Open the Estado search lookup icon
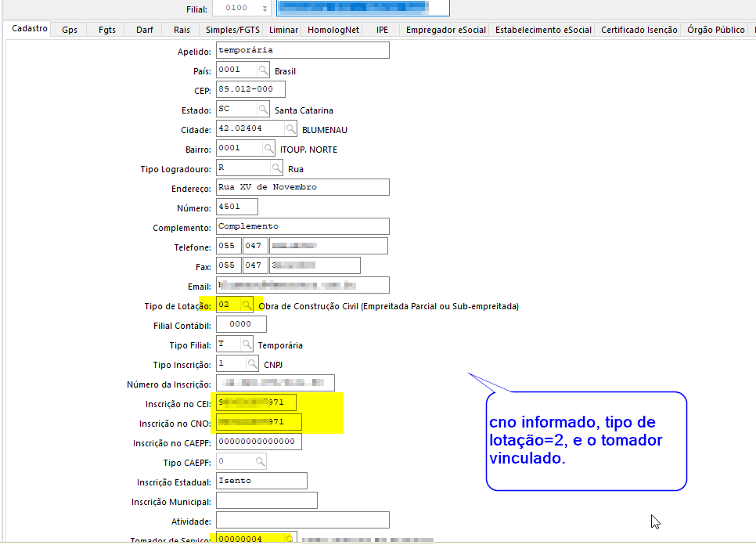Image resolution: width=756 pixels, height=552 pixels. point(263,110)
